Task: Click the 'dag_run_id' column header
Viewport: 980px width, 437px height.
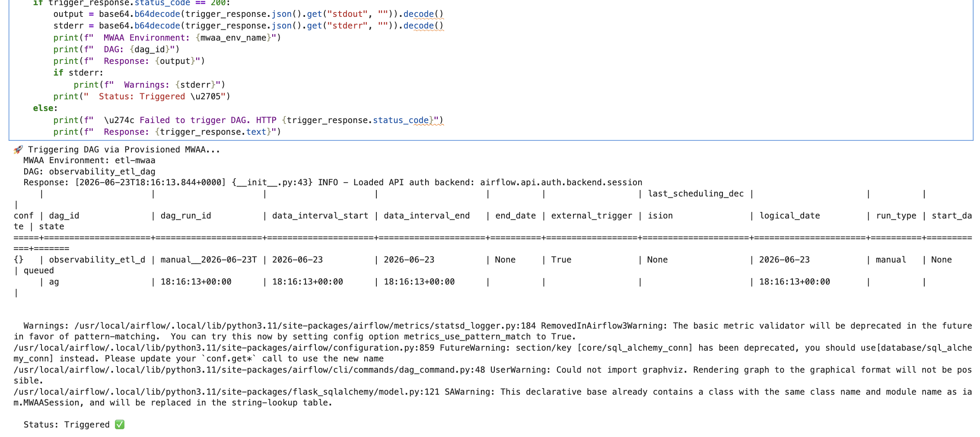Action: [186, 216]
